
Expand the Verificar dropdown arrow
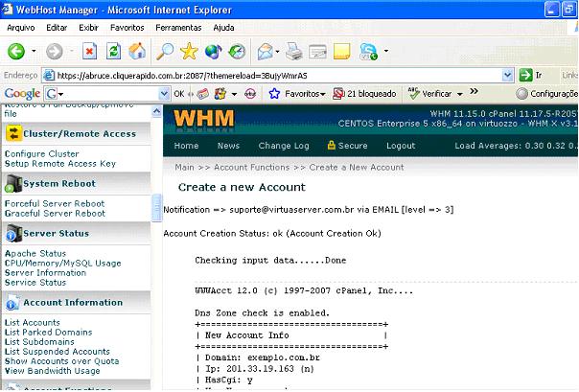pos(460,94)
